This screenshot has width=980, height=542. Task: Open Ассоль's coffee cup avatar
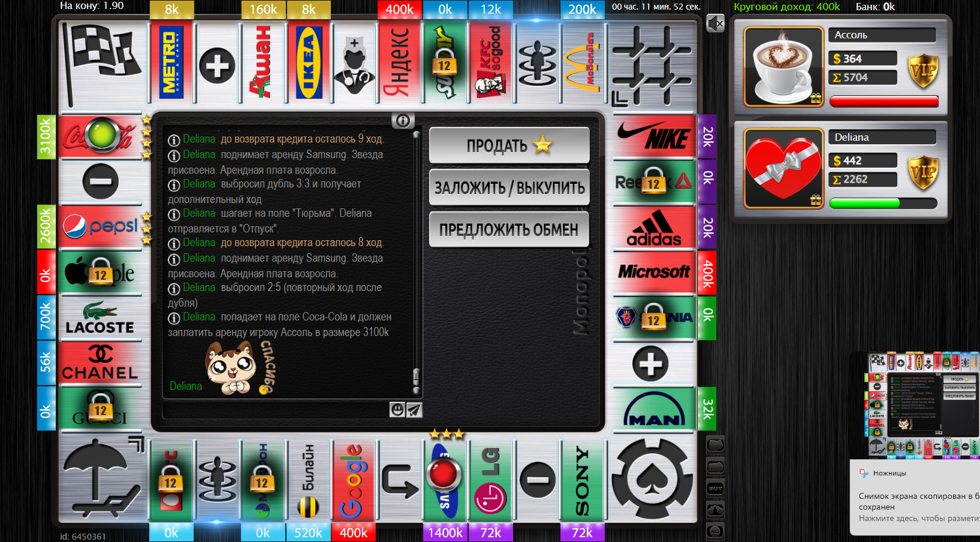point(783,66)
